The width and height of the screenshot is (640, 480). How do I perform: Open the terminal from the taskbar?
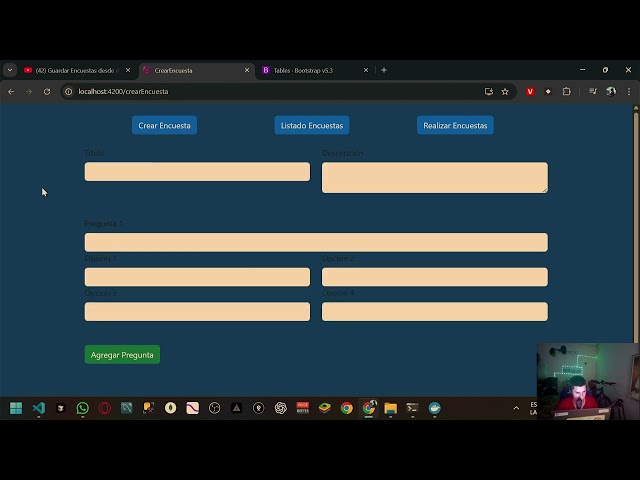(412, 408)
